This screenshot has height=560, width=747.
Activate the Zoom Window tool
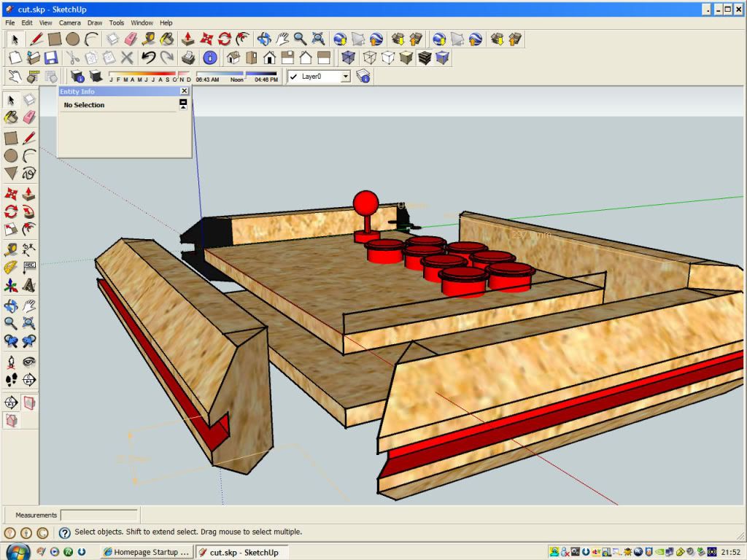29,323
